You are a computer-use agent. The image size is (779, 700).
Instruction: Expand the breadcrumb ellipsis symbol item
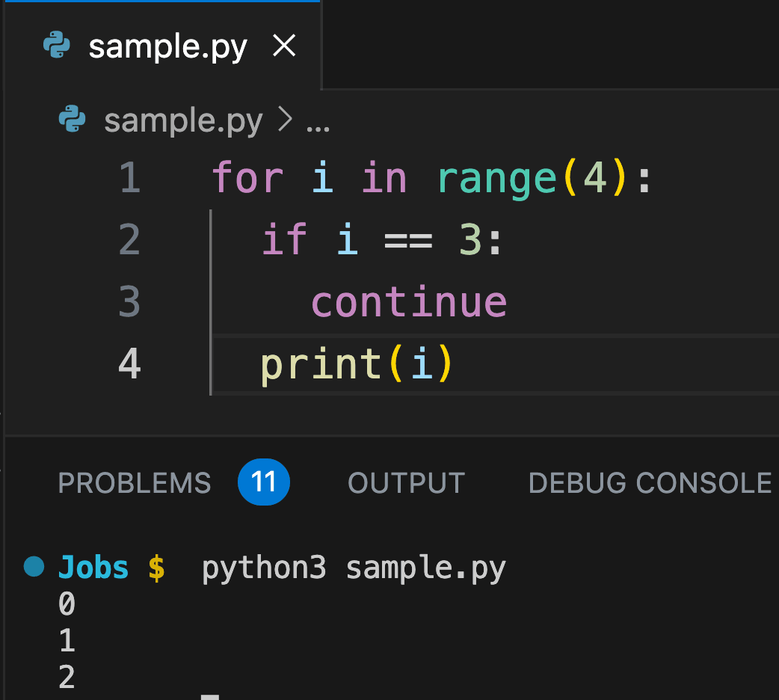[x=318, y=123]
